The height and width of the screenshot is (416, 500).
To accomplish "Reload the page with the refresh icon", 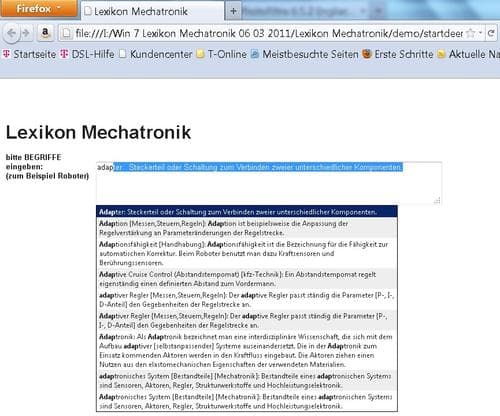I will pyautogui.click(x=491, y=33).
